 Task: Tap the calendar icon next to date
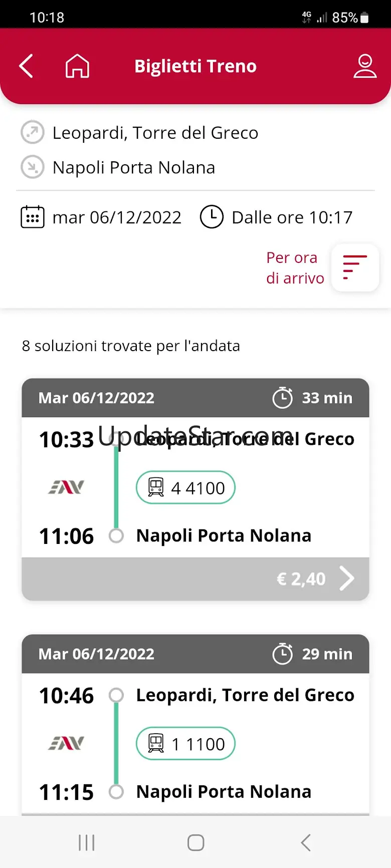[x=33, y=217]
